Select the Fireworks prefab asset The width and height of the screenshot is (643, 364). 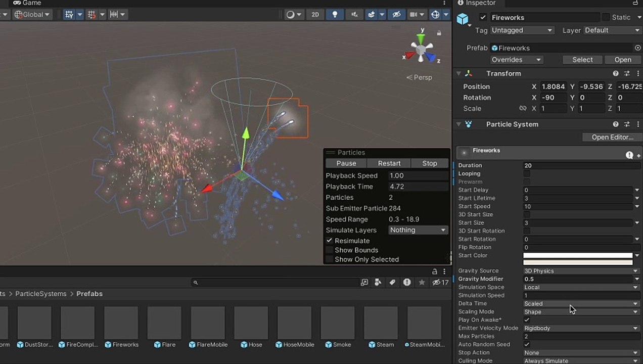pos(121,326)
